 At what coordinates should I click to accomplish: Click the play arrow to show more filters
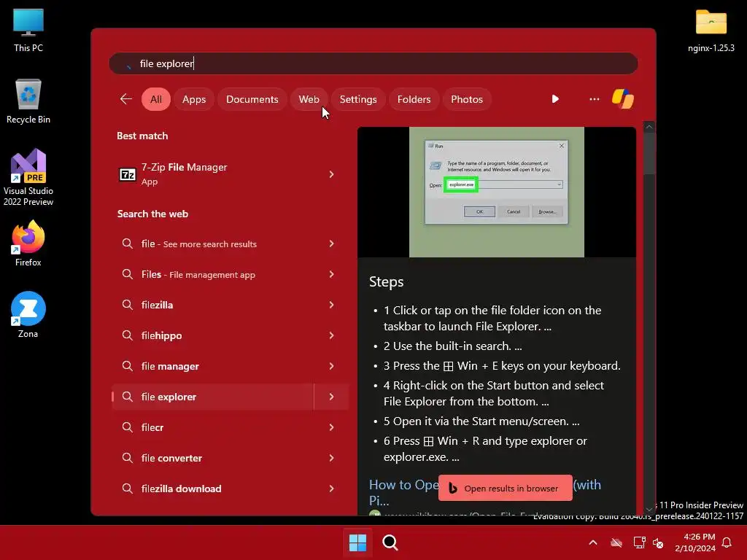tap(555, 99)
